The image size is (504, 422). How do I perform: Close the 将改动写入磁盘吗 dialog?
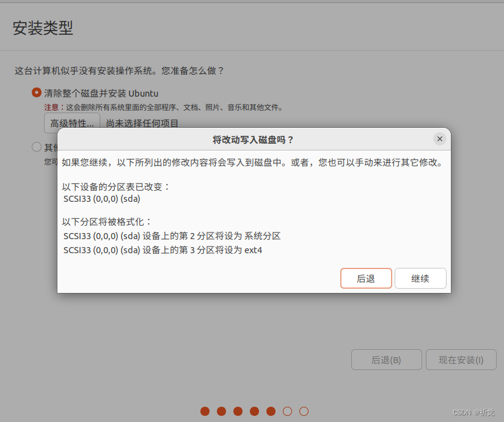pyautogui.click(x=440, y=139)
